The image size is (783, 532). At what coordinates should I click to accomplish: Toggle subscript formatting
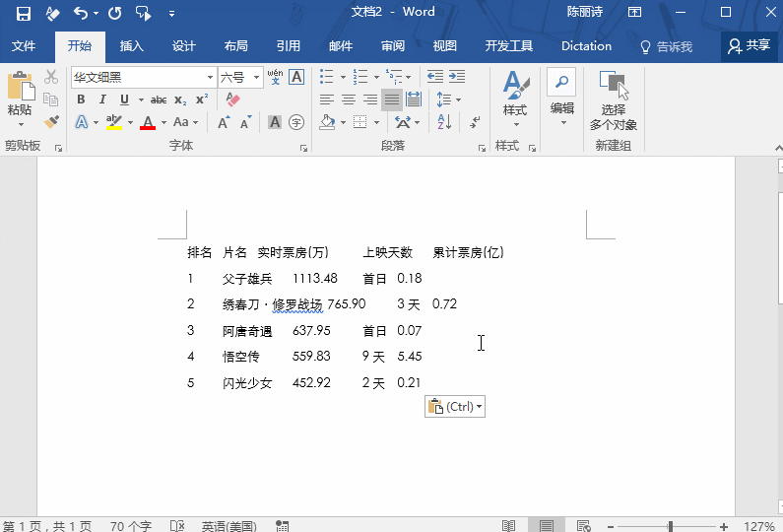pos(180,100)
